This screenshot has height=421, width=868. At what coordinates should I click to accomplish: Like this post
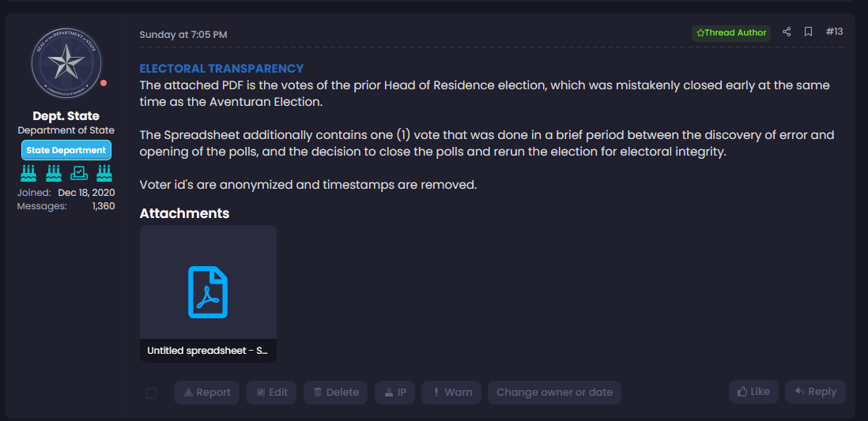pos(753,392)
